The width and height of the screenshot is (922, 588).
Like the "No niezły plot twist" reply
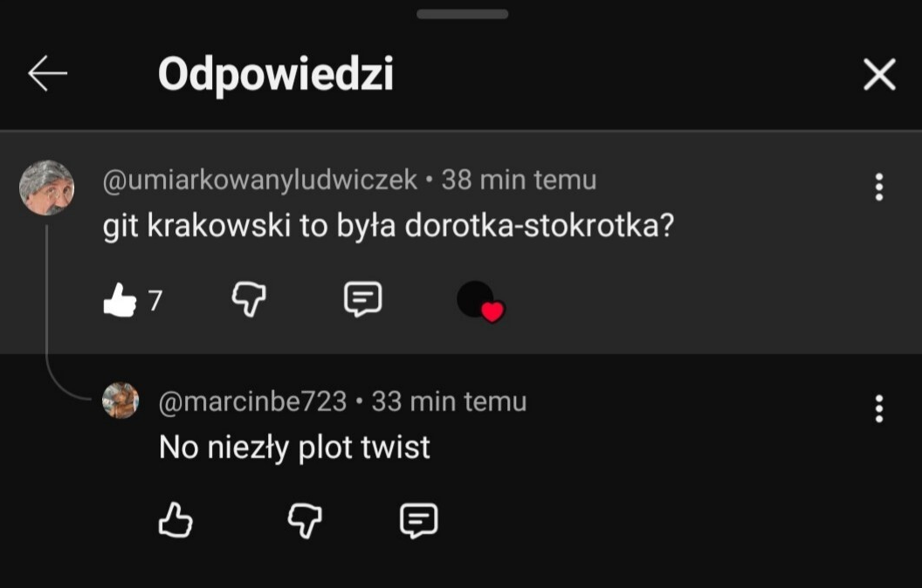pyautogui.click(x=175, y=521)
